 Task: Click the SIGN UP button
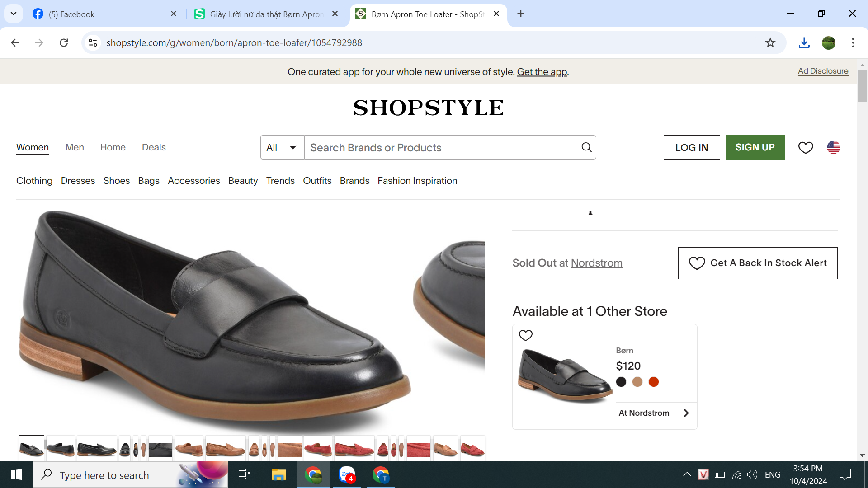pos(755,147)
